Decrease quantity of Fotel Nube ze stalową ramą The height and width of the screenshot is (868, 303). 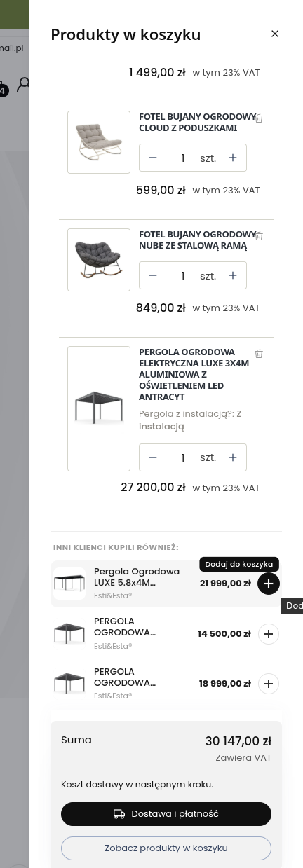click(x=153, y=275)
